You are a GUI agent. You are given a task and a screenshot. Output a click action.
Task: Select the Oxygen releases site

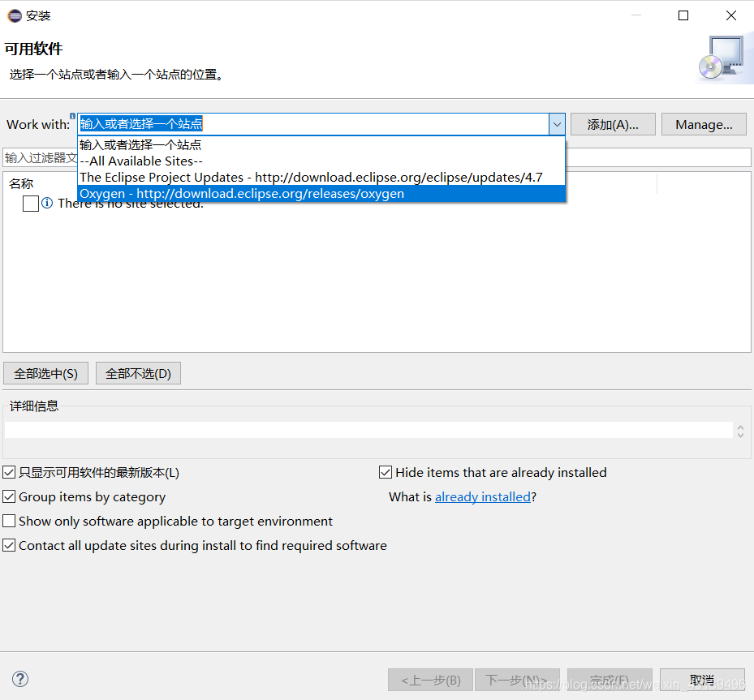pos(321,194)
